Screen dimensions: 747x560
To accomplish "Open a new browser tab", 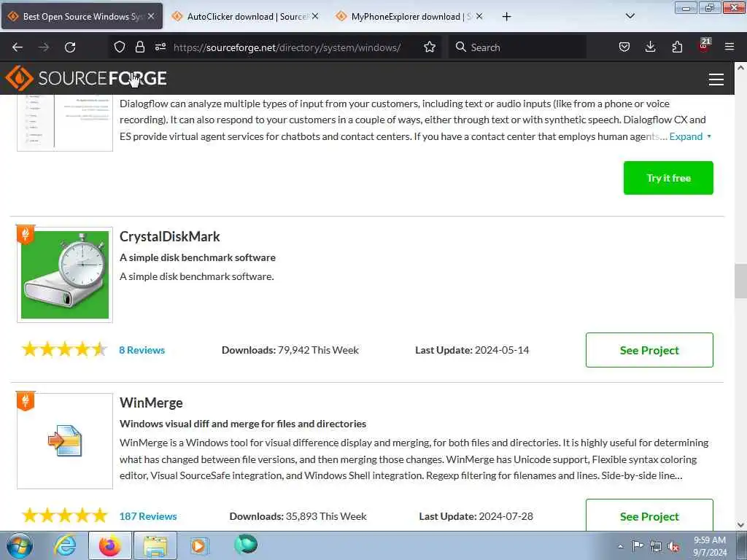I will [x=506, y=17].
